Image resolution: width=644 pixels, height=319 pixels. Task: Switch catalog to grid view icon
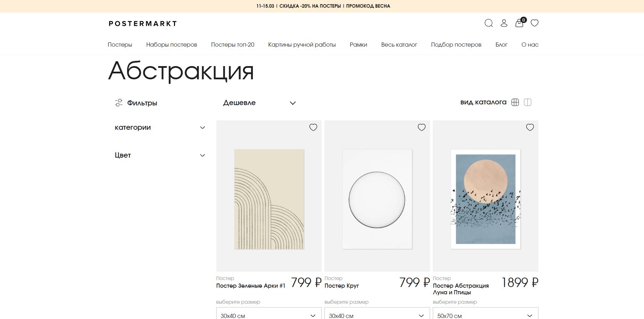click(517, 102)
